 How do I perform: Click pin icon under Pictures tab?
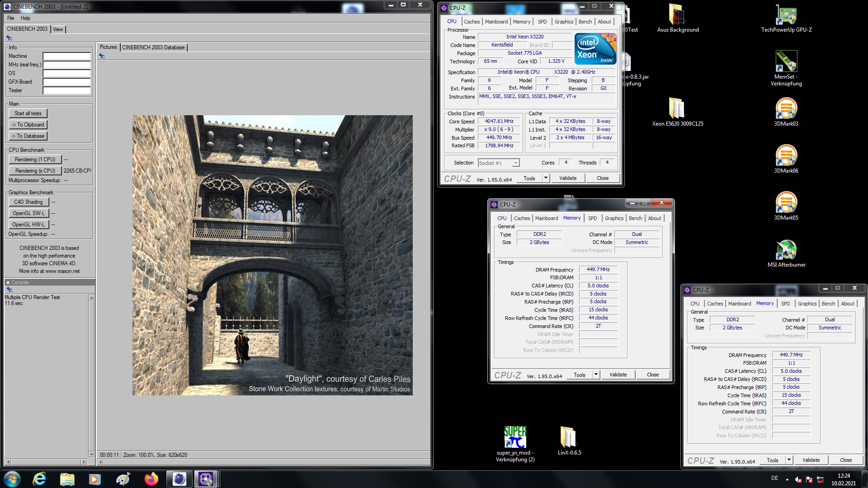tap(102, 56)
